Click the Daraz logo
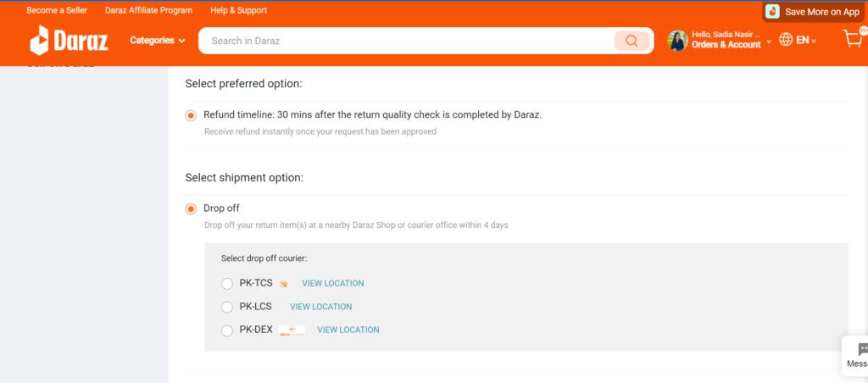Viewport: 868px width, 383px height. pos(69,41)
